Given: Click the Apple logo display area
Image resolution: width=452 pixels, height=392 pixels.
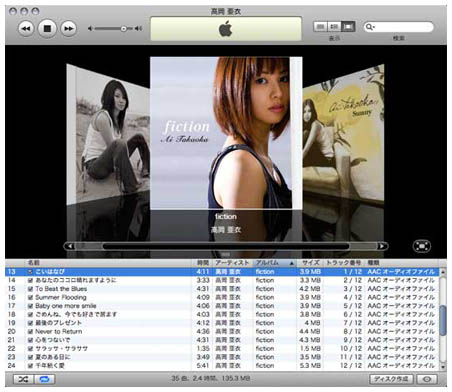Looking at the screenshot, I should click(226, 28).
